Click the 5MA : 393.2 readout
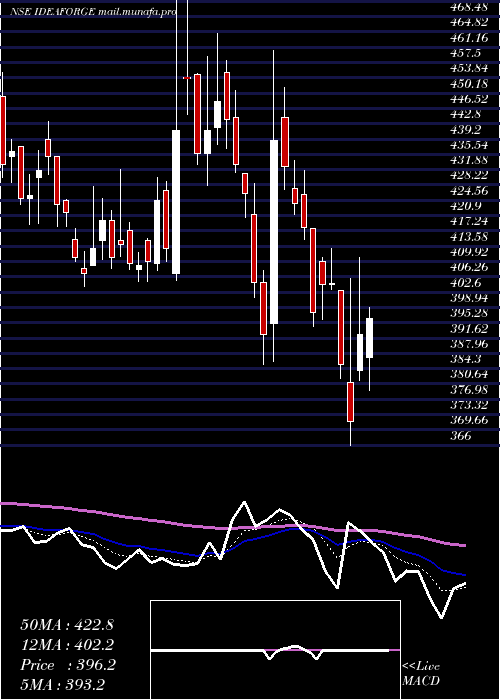The image size is (500, 700). pyautogui.click(x=62, y=685)
